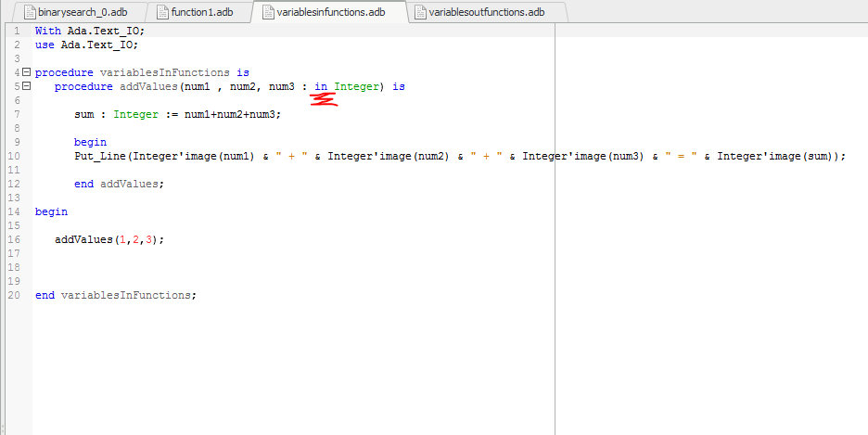Click 'end addValues;' on line 12
The image size is (868, 435).
(119, 185)
